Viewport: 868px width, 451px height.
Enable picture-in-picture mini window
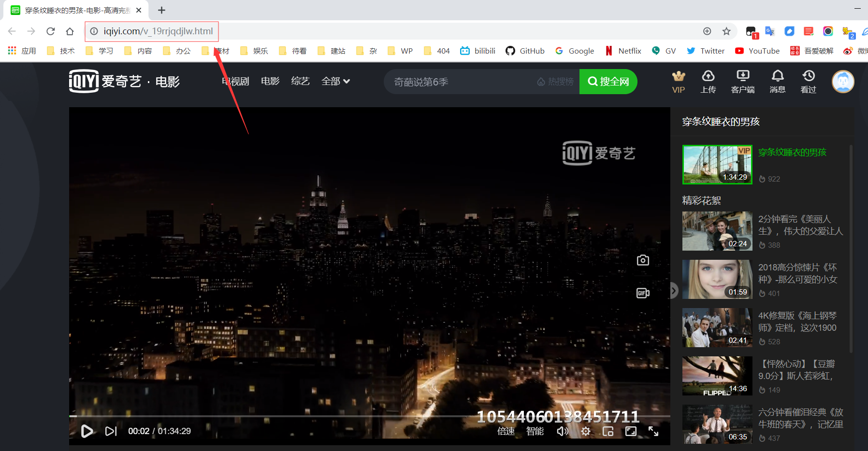pos(608,431)
